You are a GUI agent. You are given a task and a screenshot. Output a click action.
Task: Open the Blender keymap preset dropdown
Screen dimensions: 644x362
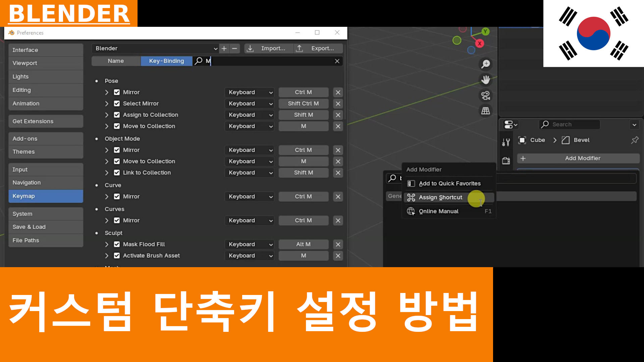[x=155, y=49]
